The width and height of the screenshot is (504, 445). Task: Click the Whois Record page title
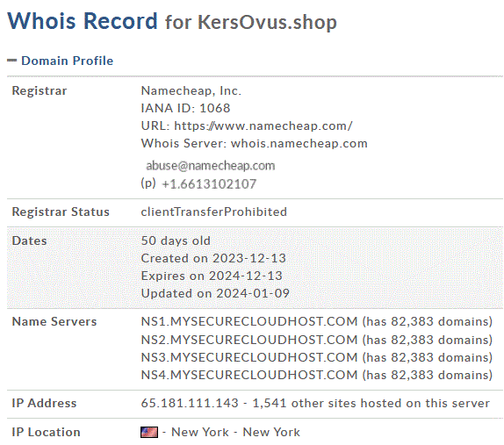pos(83,21)
